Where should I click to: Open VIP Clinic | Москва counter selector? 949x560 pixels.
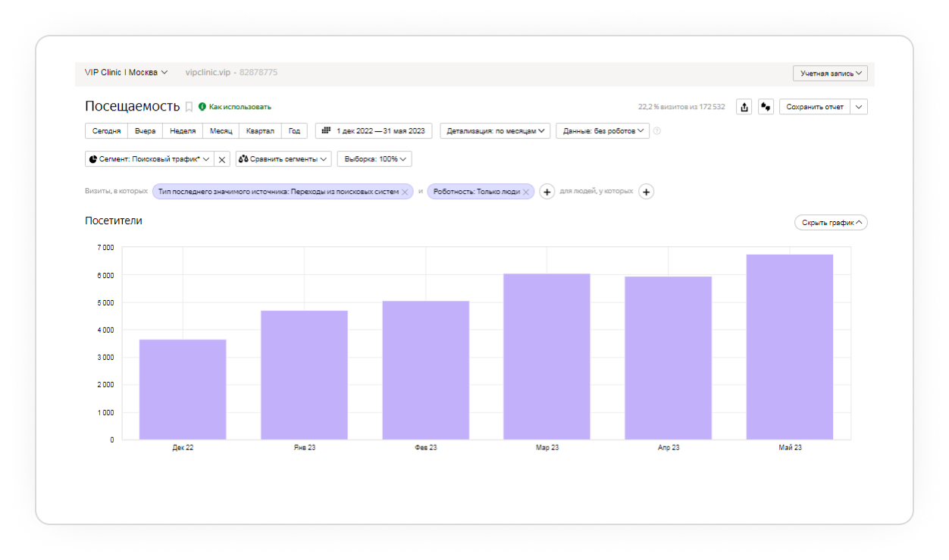coord(127,73)
